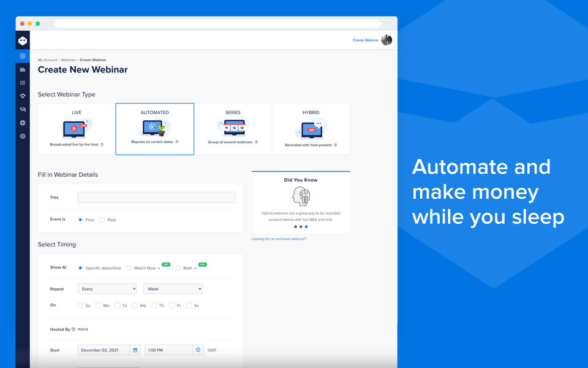Go to the second Did You Know slide dot

(x=301, y=227)
